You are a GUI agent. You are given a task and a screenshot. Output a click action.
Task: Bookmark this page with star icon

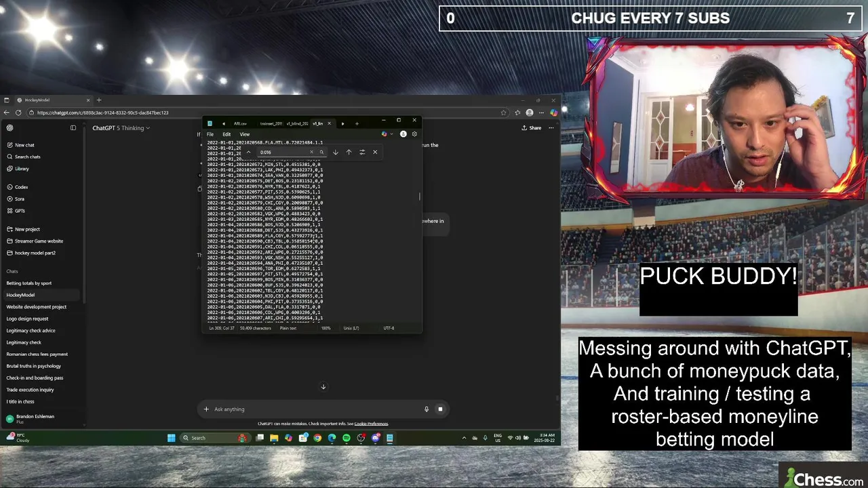click(x=503, y=113)
